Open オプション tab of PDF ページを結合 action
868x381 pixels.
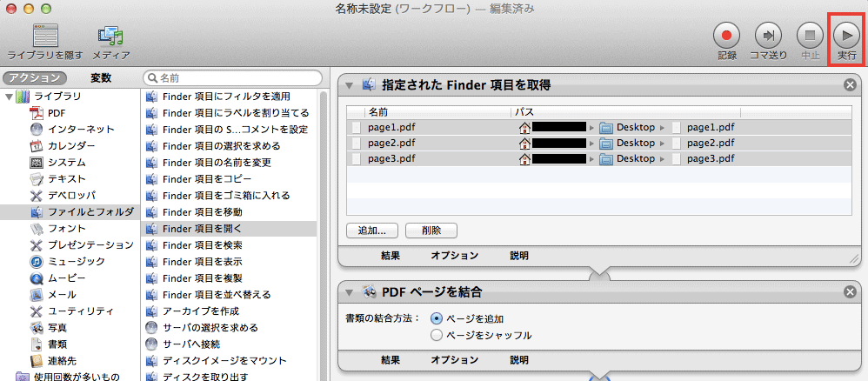coord(455,360)
